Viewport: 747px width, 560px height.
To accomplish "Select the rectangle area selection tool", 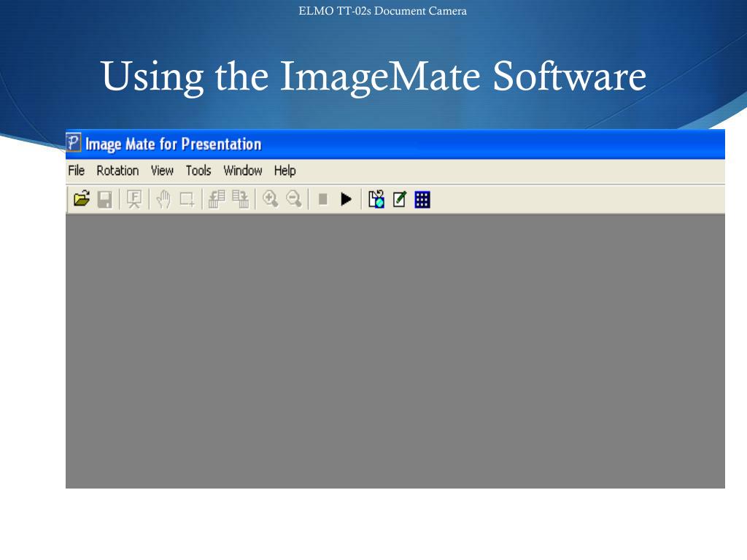I will (187, 200).
